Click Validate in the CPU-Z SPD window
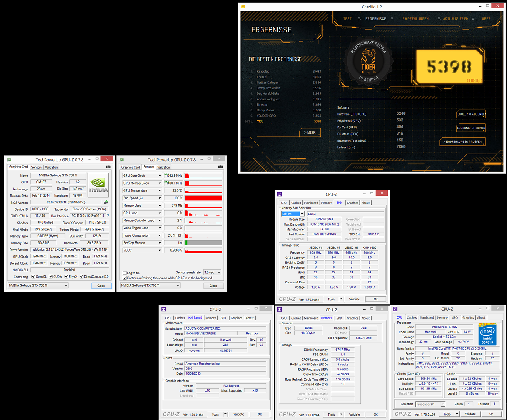507x420 pixels. point(355,299)
